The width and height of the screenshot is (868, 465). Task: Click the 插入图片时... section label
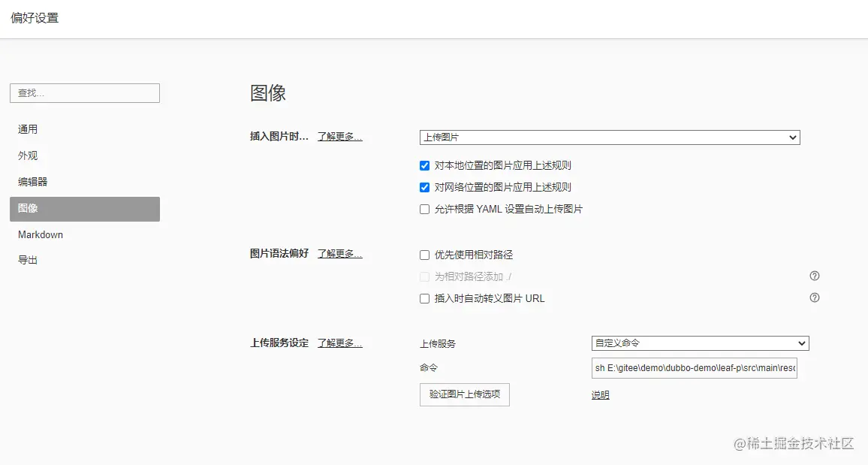[x=279, y=136]
